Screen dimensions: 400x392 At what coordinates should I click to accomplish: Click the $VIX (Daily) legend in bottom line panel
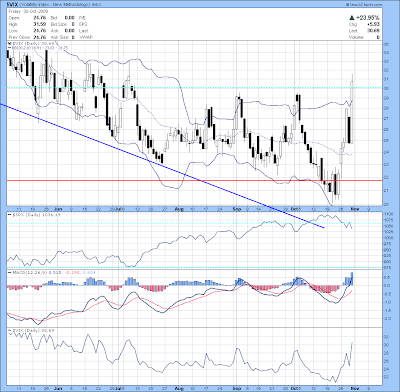[x=31, y=330]
